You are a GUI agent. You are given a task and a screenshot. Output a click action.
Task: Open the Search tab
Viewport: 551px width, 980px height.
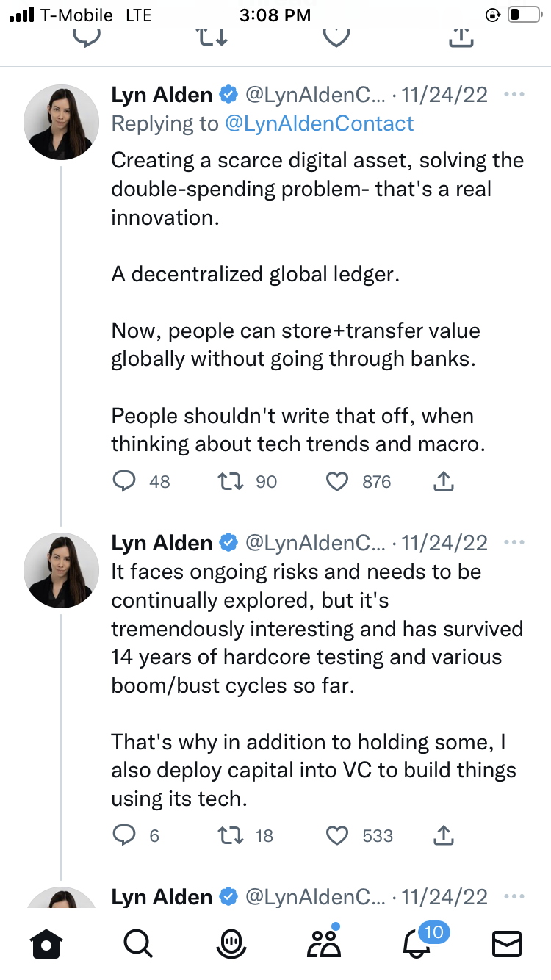click(137, 943)
